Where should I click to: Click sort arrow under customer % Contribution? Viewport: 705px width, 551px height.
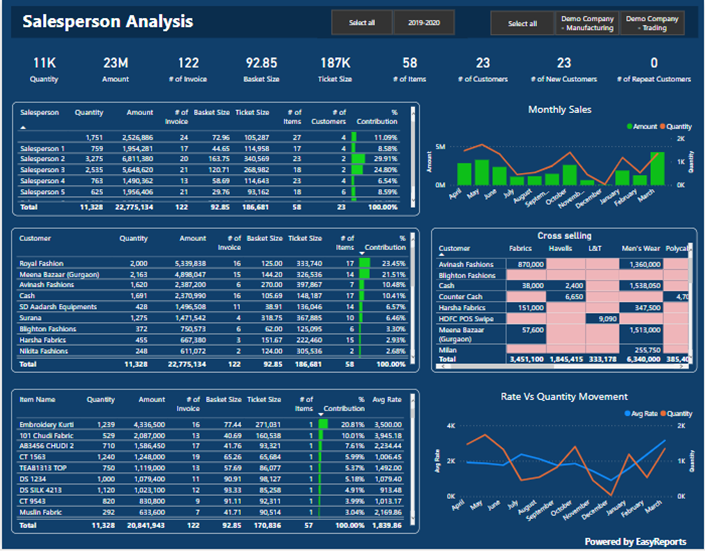point(362,254)
